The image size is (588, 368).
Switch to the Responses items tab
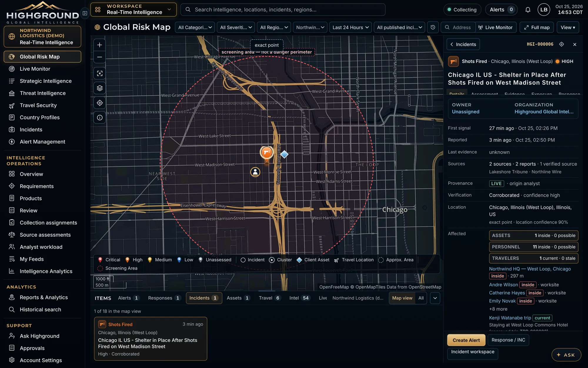pos(164,298)
